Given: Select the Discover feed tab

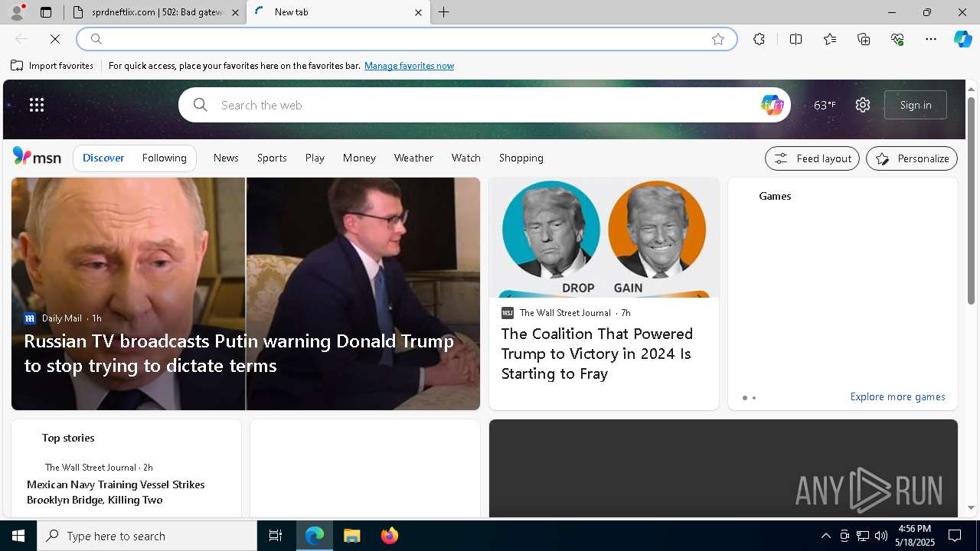Looking at the screenshot, I should (x=103, y=158).
